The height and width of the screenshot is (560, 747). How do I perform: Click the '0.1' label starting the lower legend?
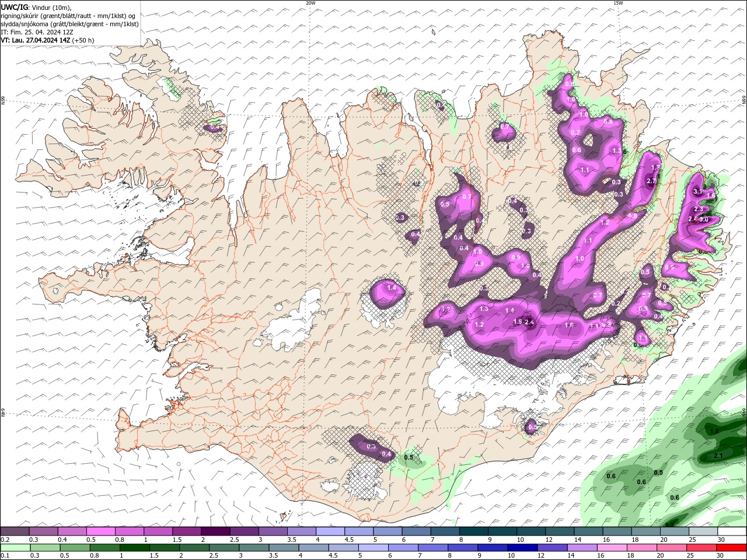pos(5,556)
